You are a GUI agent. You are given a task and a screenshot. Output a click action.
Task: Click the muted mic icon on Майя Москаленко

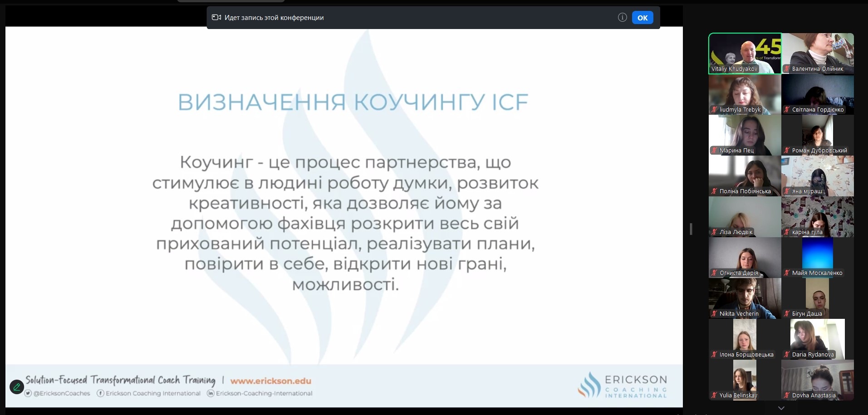787,273
